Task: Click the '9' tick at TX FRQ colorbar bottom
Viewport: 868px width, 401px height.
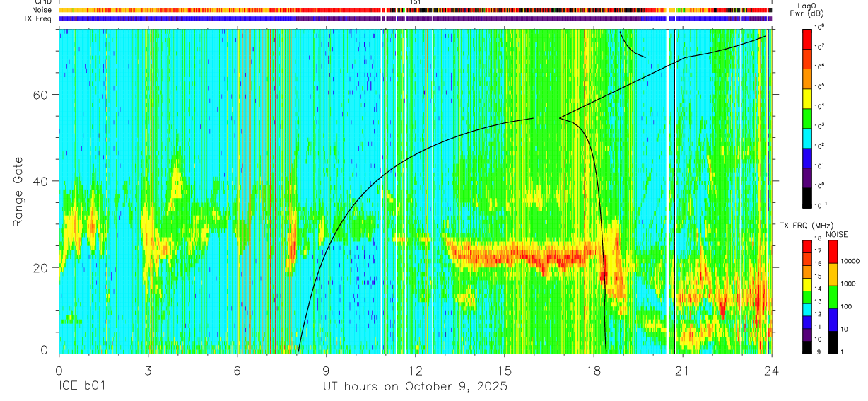Action: tap(818, 351)
